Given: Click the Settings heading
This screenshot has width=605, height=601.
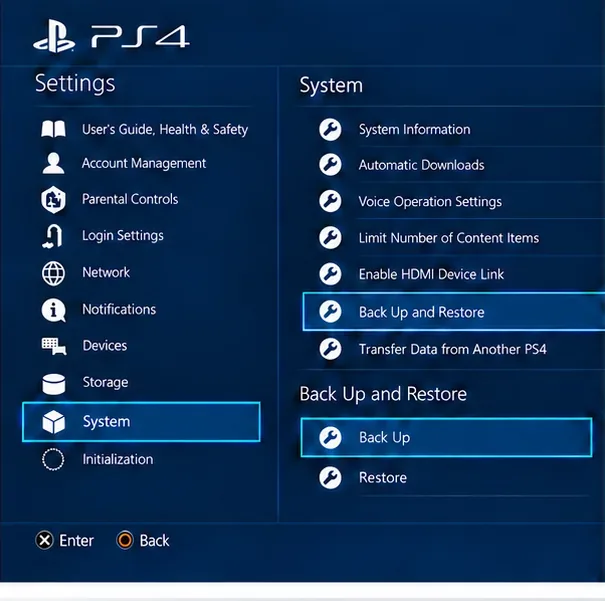Looking at the screenshot, I should click(75, 84).
